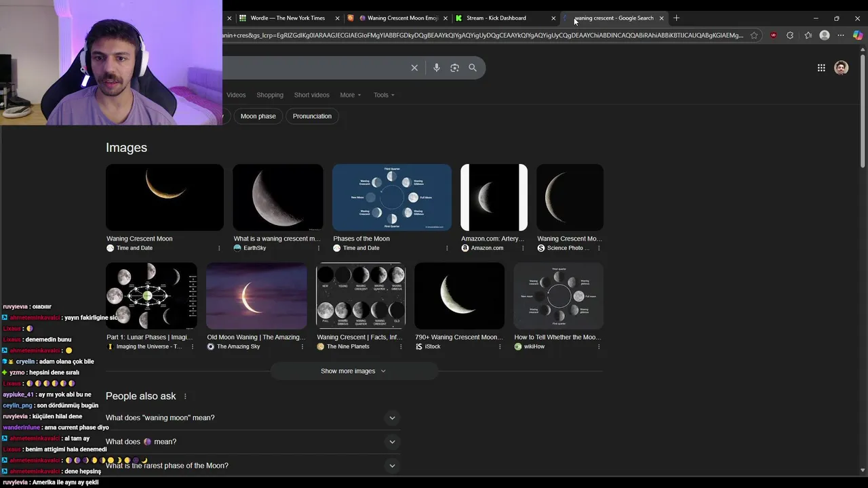This screenshot has height=488, width=868.
Task: Open the More filters dropdown
Action: click(351, 95)
